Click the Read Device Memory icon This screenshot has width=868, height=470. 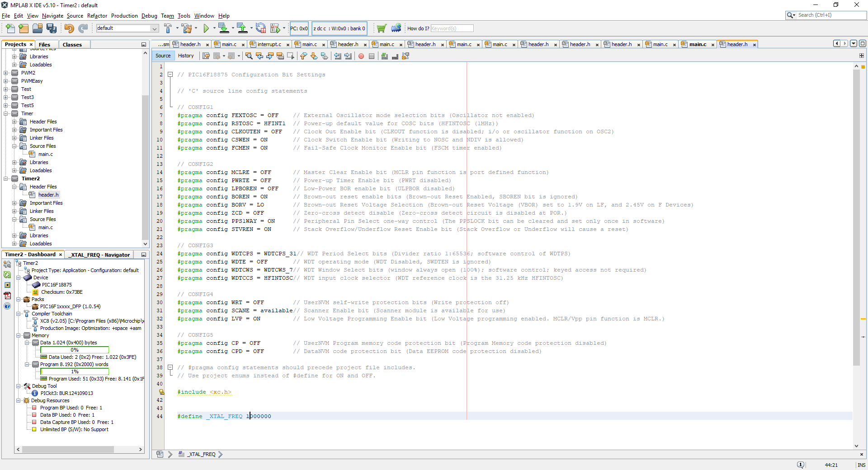[242, 28]
